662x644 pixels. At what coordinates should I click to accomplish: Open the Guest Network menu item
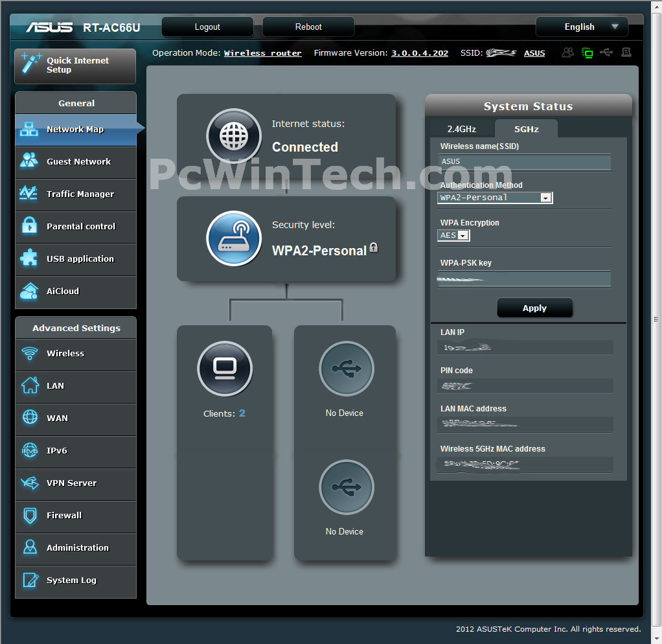(76, 162)
